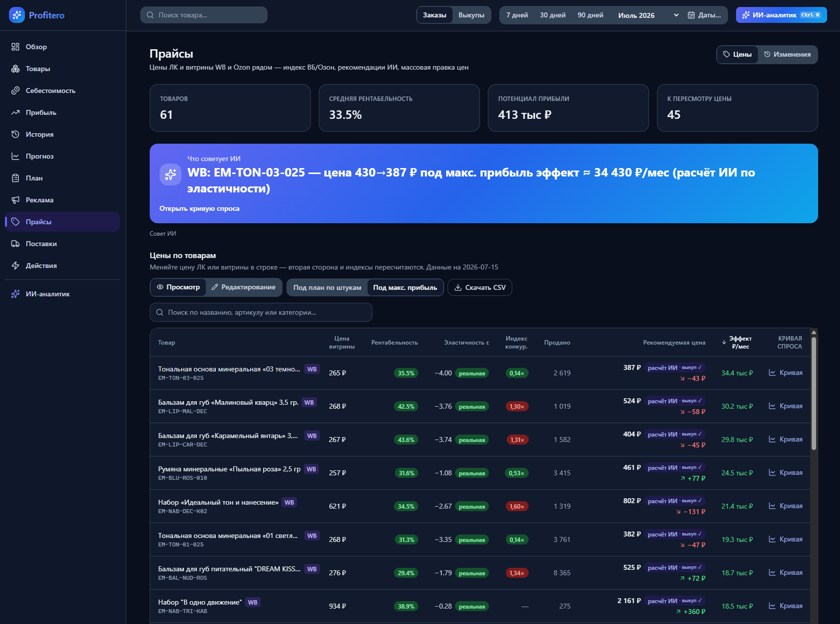Screen dimensions: 840x624
Task: Sort by Эффект ₽/мес column
Action: [737, 343]
